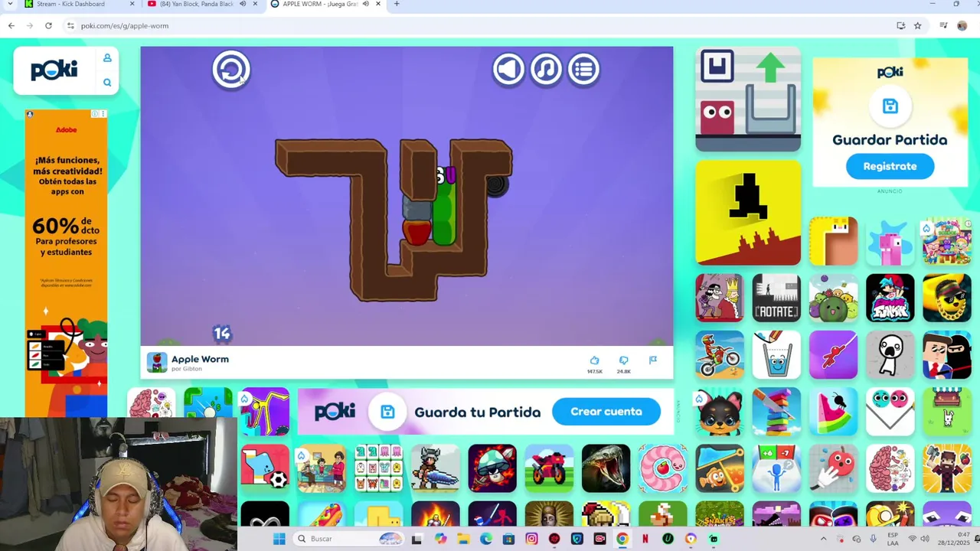Click the browser back arrow

click(11, 25)
